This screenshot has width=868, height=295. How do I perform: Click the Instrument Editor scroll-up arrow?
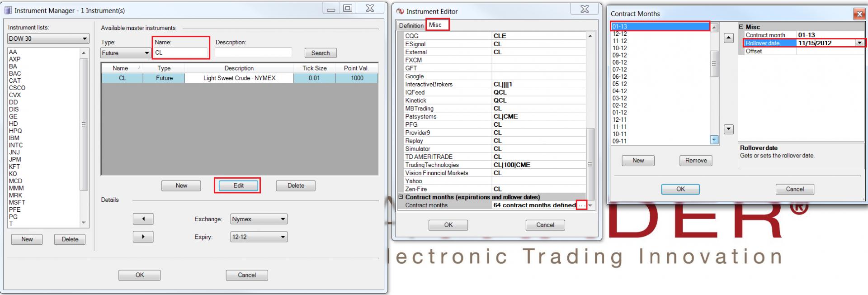pos(590,36)
